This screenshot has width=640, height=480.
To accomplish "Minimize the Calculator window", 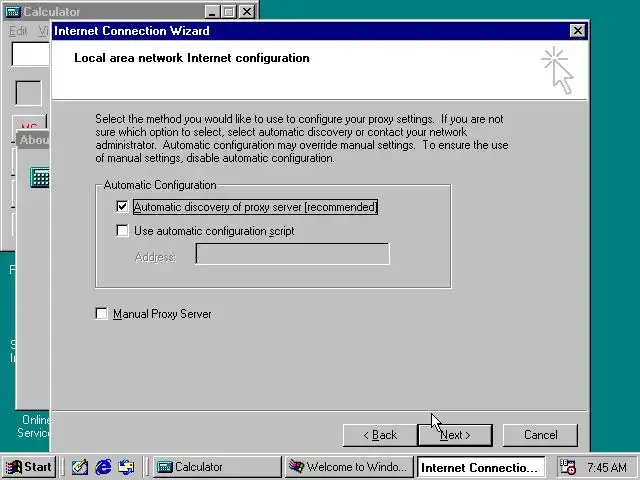I will tap(211, 11).
